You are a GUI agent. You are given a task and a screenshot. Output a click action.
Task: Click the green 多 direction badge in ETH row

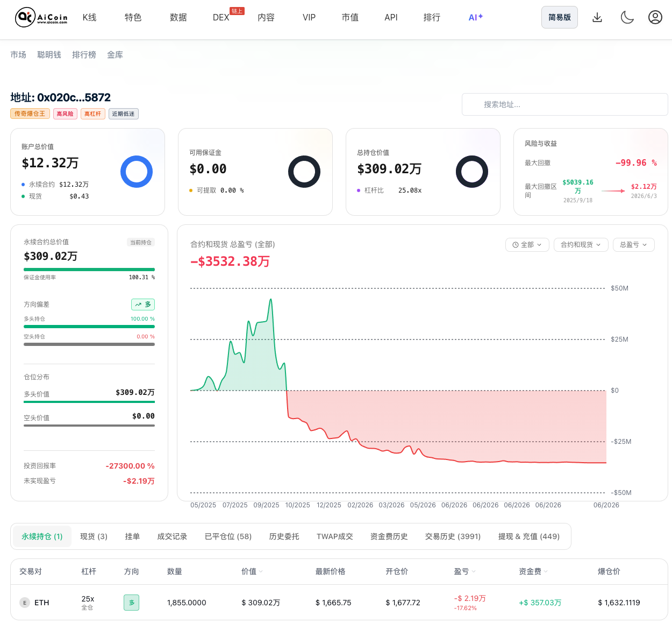(132, 603)
